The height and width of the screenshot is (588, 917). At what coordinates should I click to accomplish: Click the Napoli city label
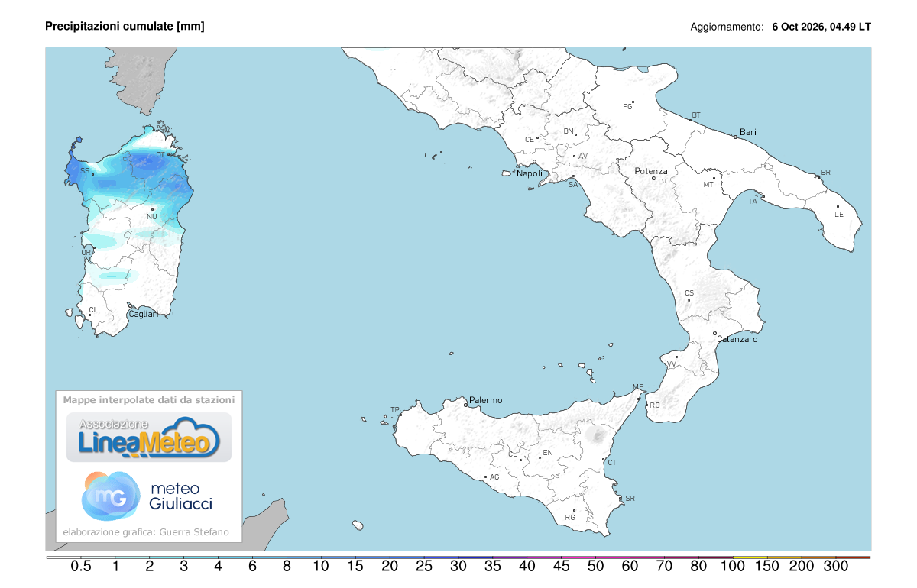pyautogui.click(x=530, y=174)
